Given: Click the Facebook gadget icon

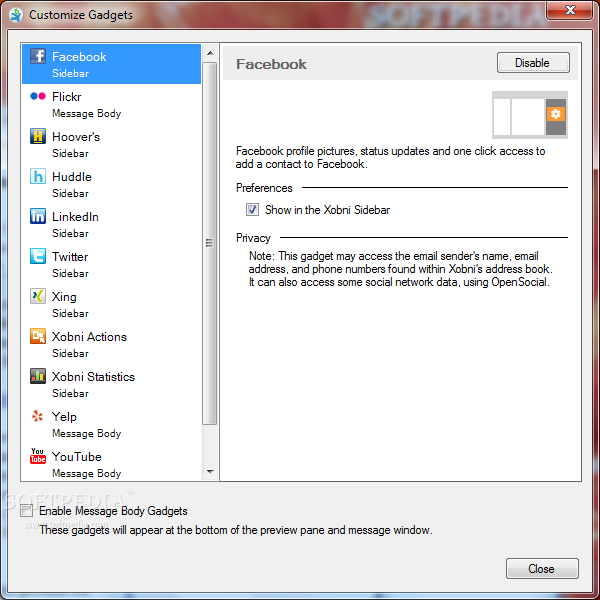Looking at the screenshot, I should [38, 56].
